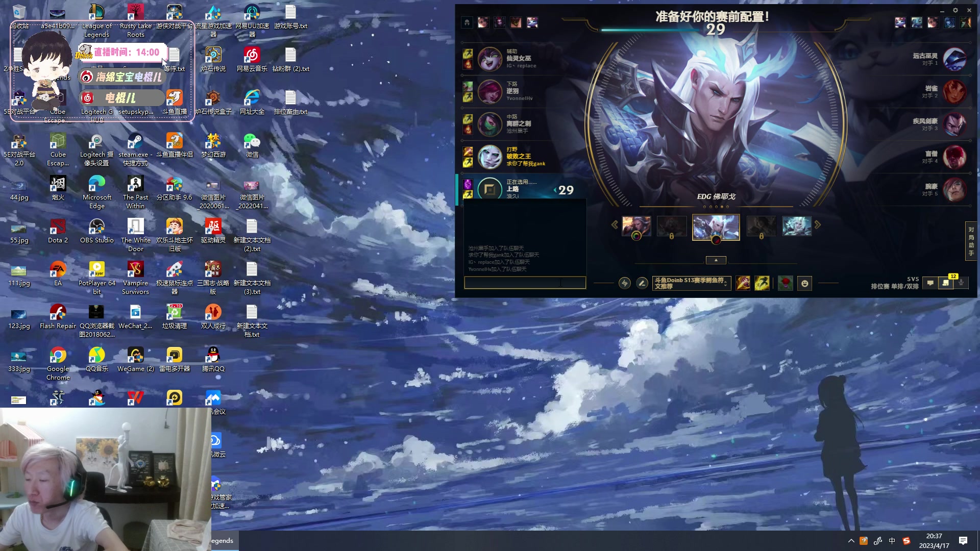
Task: Toggle the voice microphone button
Action: [x=961, y=283]
